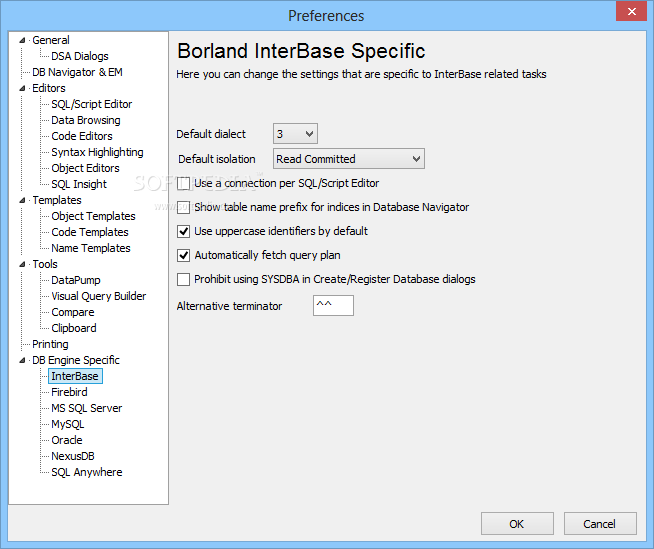654x549 pixels.
Task: Uncheck 'Use uppercase identifiers by default'
Action: tap(184, 231)
